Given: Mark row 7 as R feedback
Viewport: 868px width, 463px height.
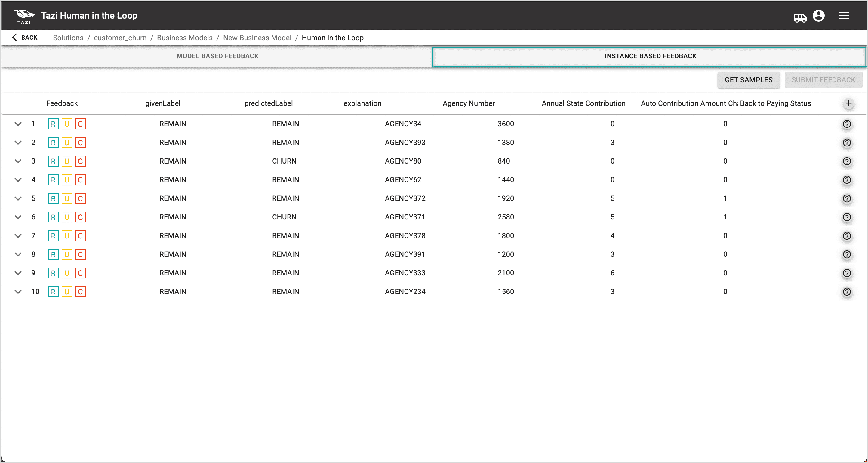Looking at the screenshot, I should (53, 236).
